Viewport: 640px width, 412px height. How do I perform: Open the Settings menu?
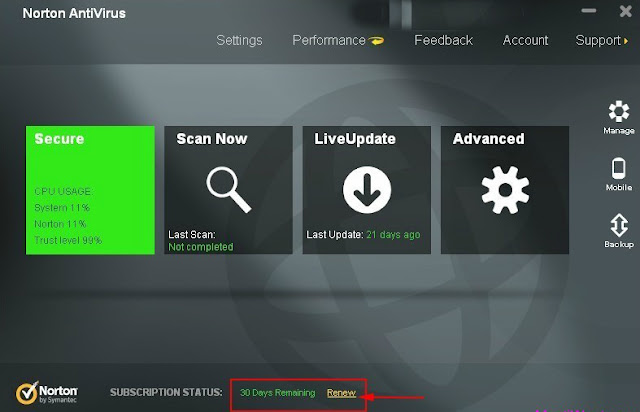[239, 40]
